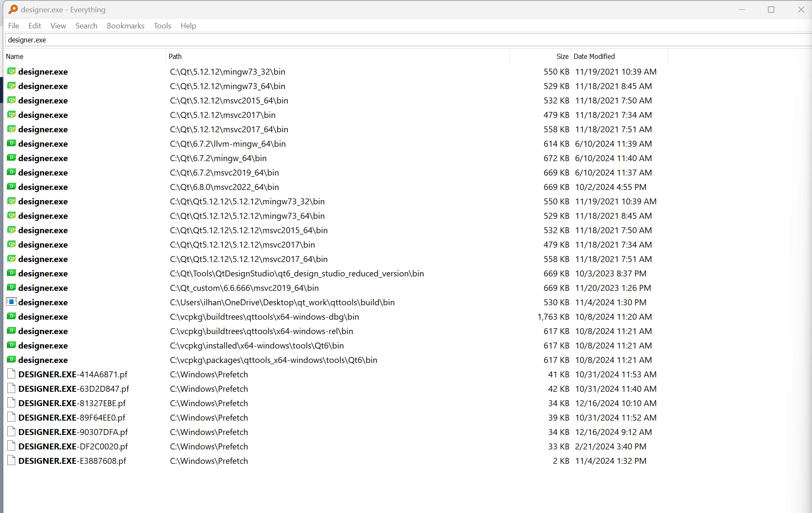Image resolution: width=812 pixels, height=513 pixels.
Task: Select DESIGNER.EXE-81327EBE.pf file name
Action: 72,403
